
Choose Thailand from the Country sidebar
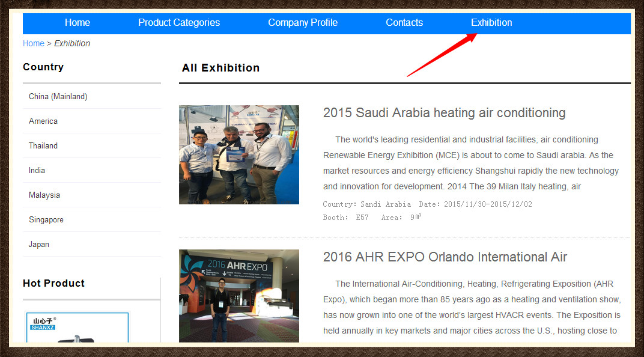[43, 146]
